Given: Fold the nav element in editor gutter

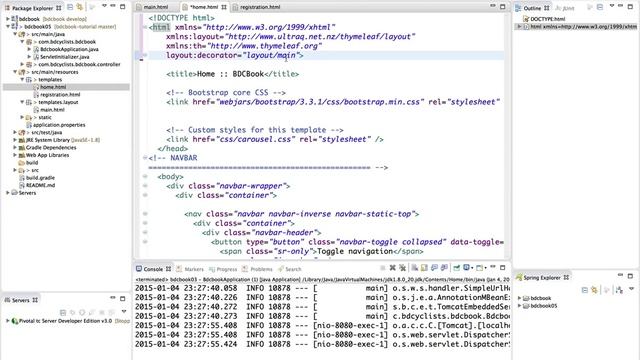Looking at the screenshot, I should 145,214.
